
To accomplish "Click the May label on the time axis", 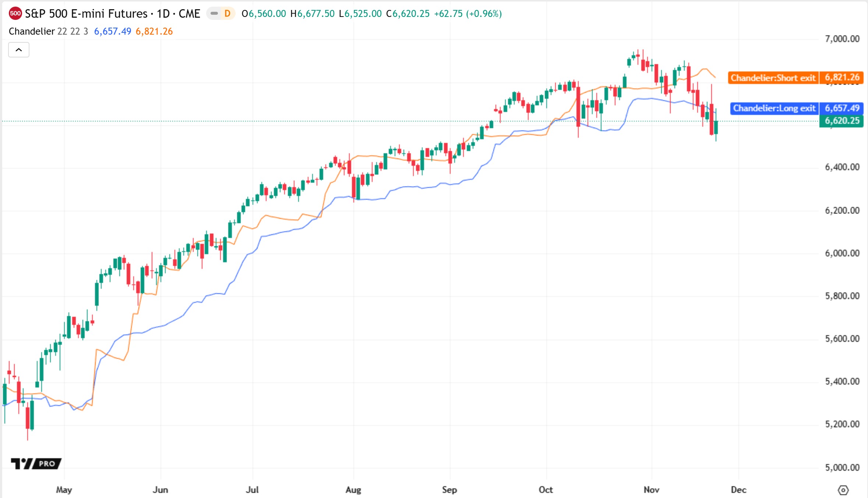I will (64, 490).
